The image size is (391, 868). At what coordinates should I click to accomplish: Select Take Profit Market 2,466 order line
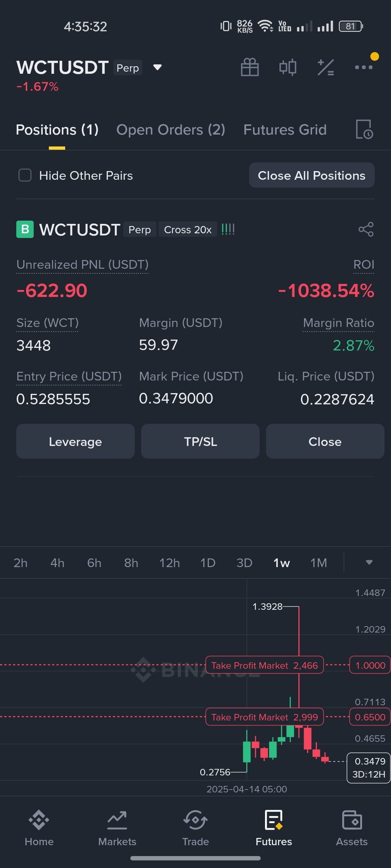click(264, 665)
